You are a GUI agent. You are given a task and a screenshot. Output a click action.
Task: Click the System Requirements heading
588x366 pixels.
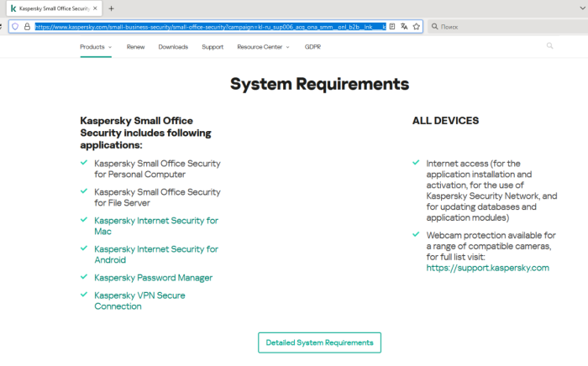[x=319, y=84]
